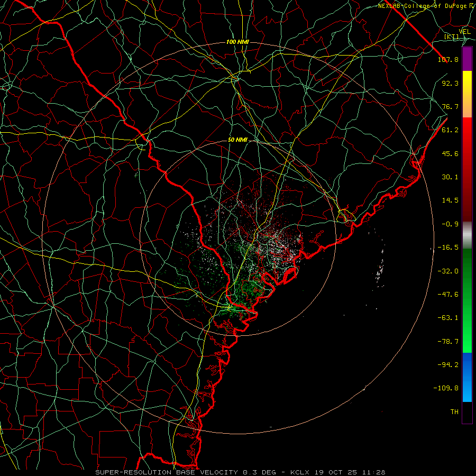
Task: Click the 61.2 velocity scale value
Action: tap(450, 130)
